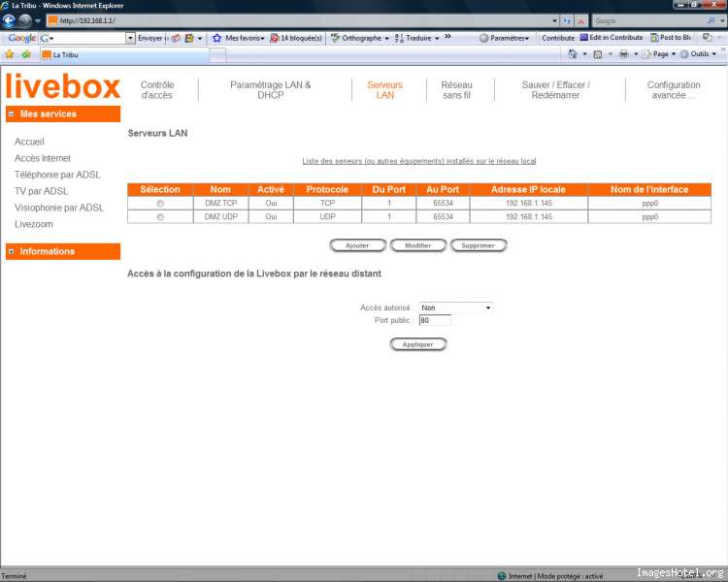This screenshot has width=728, height=582.
Task: Click the Appliquer button
Action: point(417,344)
